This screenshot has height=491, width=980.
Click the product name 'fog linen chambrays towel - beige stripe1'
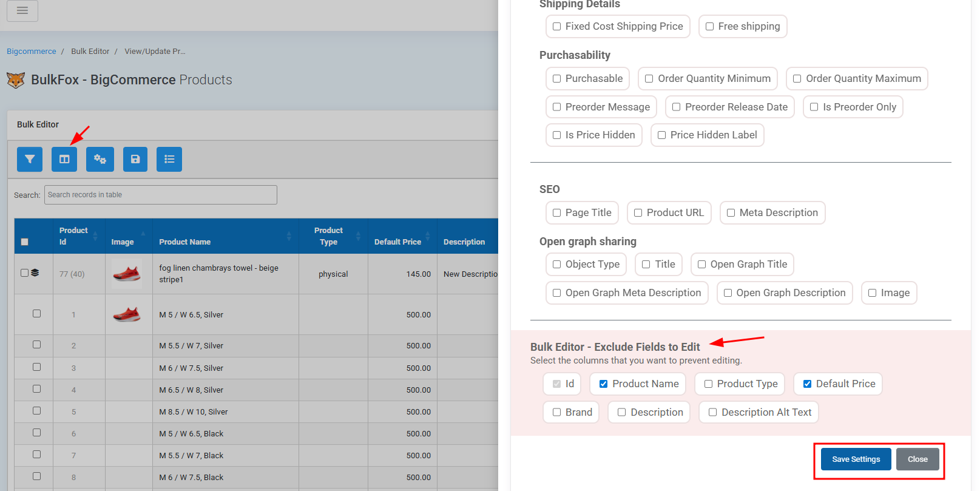(x=219, y=274)
